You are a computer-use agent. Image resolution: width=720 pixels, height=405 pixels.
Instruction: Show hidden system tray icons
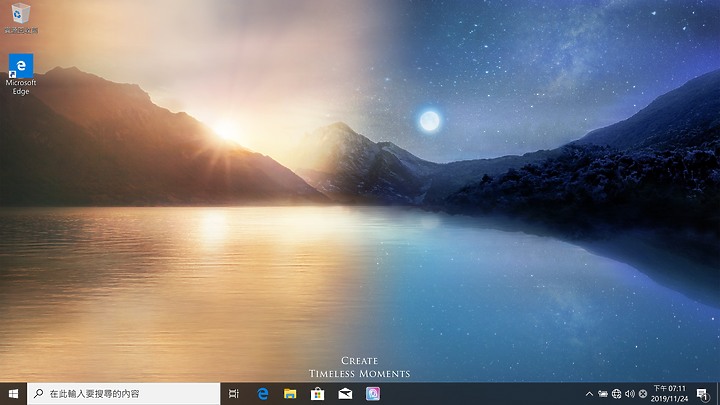click(589, 394)
